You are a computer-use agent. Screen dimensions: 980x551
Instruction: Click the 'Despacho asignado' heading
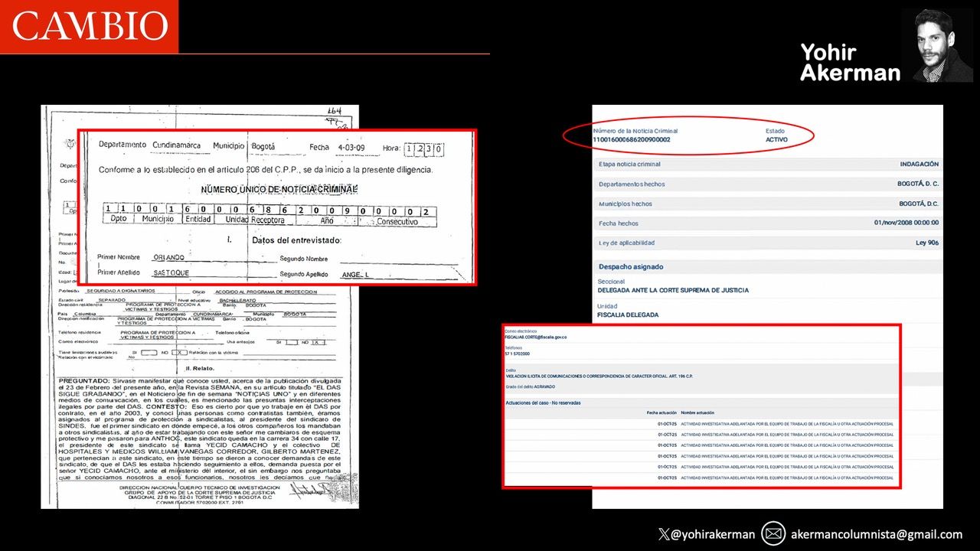631,267
